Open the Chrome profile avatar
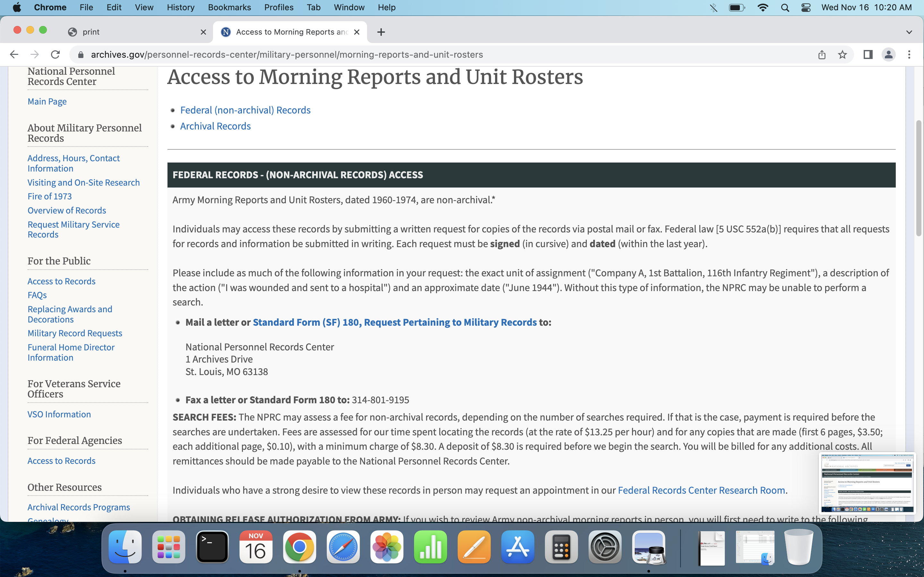 pyautogui.click(x=888, y=54)
